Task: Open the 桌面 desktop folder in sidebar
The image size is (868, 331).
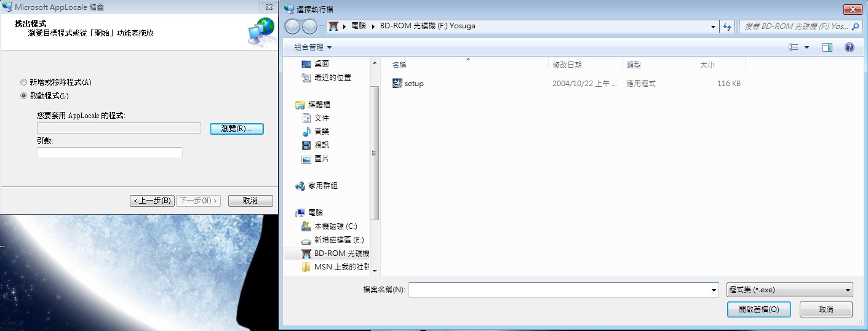Action: (315, 64)
